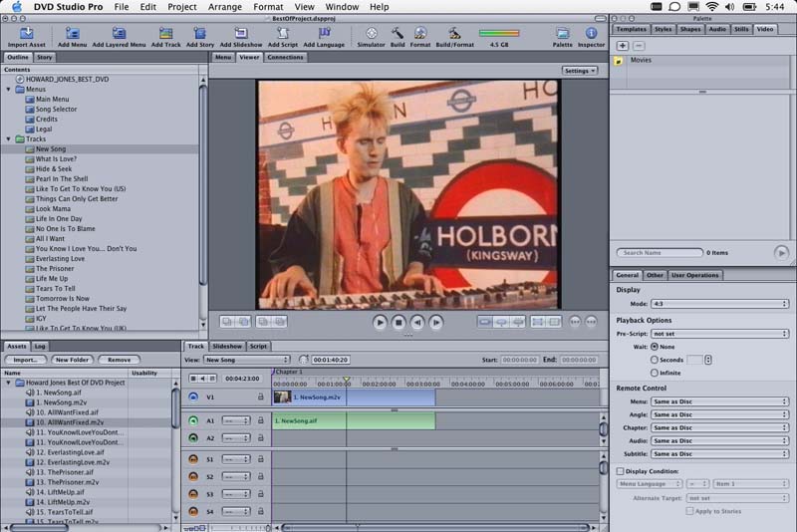Toggle the Palette window icon

click(562, 34)
